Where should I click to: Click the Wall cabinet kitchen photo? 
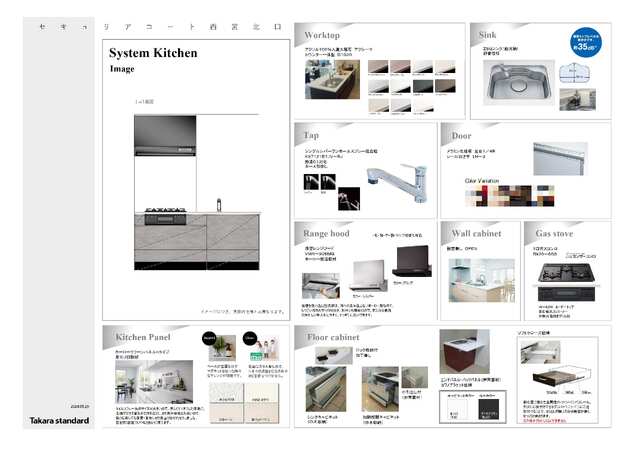coord(480,279)
